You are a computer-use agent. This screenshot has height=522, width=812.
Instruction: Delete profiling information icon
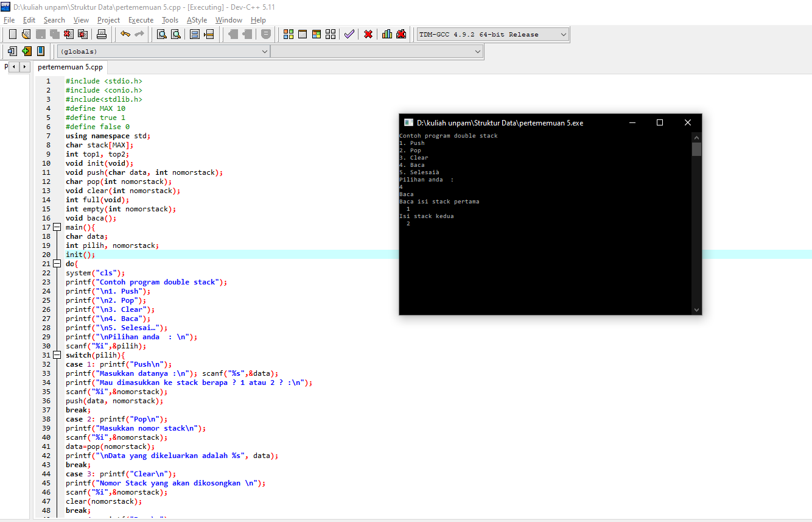pyautogui.click(x=401, y=34)
